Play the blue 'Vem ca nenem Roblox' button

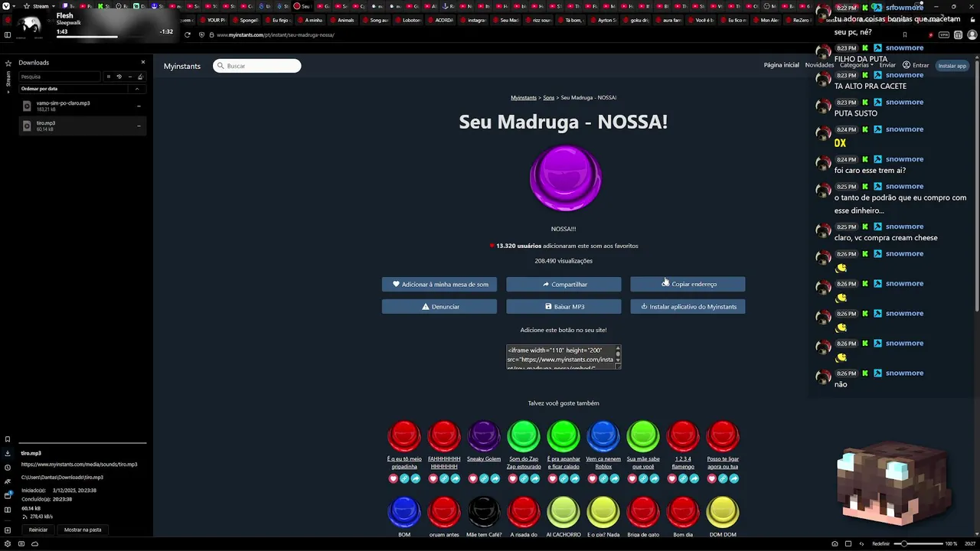[x=603, y=435]
